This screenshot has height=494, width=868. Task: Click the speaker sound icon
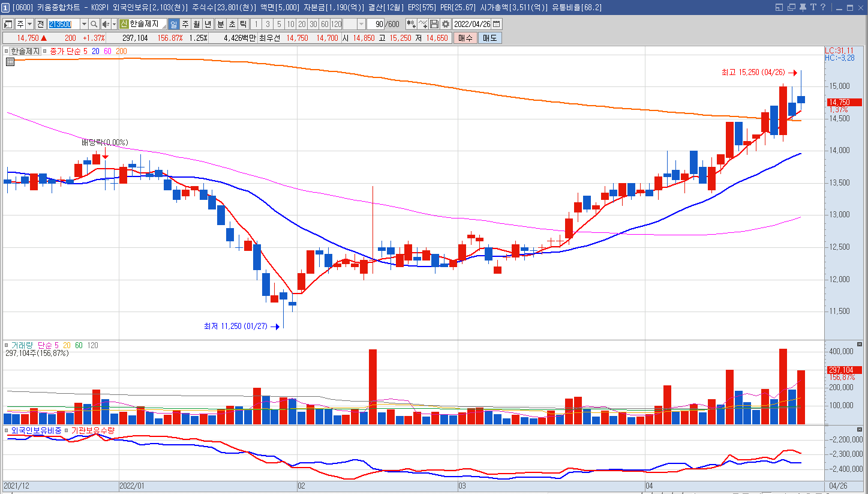106,24
